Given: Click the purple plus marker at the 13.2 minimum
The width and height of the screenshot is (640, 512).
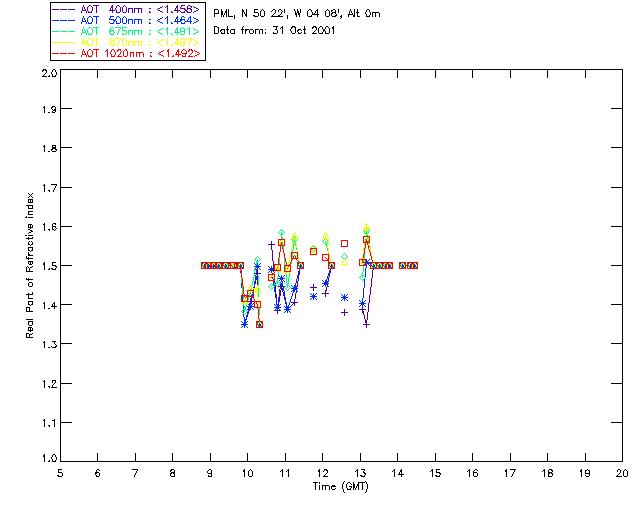Looking at the screenshot, I should 367,325.
